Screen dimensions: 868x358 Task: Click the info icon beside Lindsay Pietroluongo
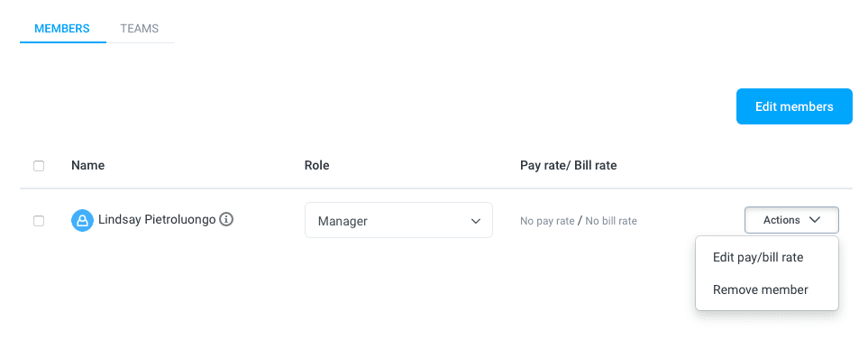pyautogui.click(x=226, y=219)
